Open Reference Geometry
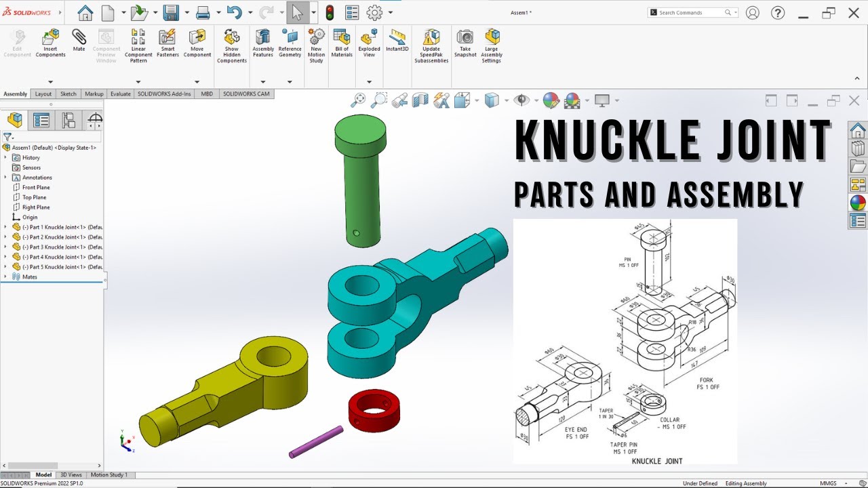The width and height of the screenshot is (868, 488). point(290,43)
